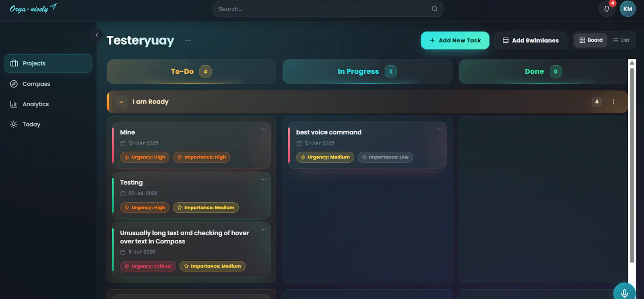Click the Importance: Low tag
This screenshot has height=299, width=644.
click(385, 157)
